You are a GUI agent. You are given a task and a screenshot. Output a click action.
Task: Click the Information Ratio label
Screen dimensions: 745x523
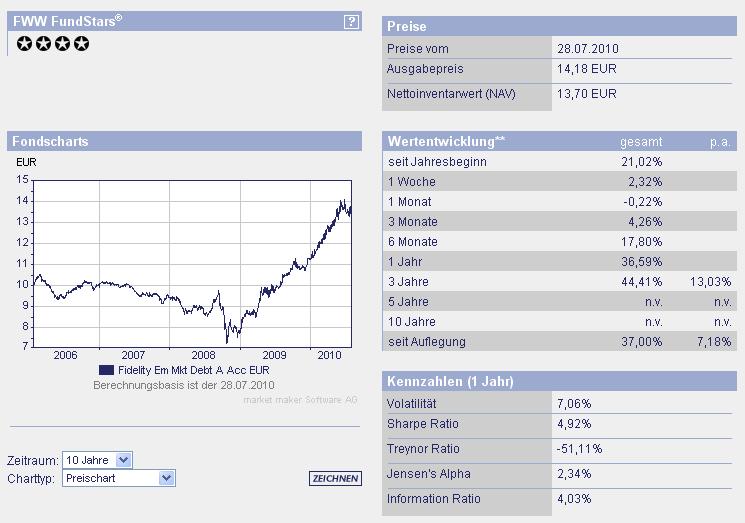433,499
